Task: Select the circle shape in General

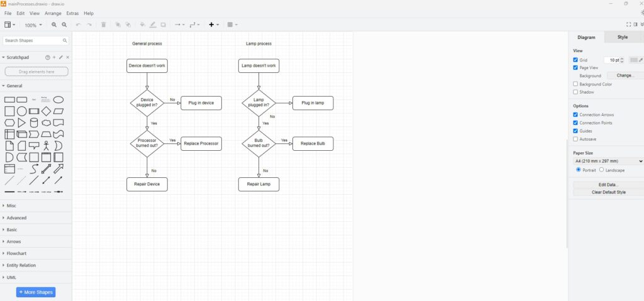Action: coord(22,111)
